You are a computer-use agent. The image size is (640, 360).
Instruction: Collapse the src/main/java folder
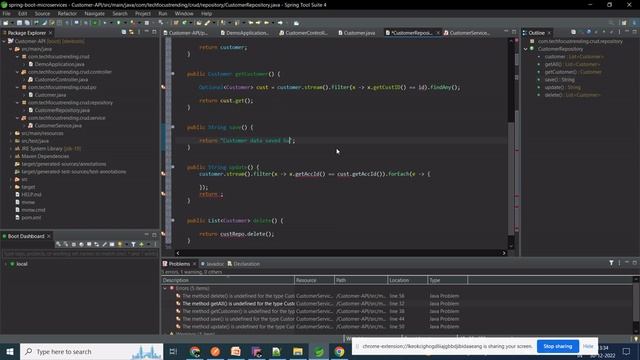point(11,49)
